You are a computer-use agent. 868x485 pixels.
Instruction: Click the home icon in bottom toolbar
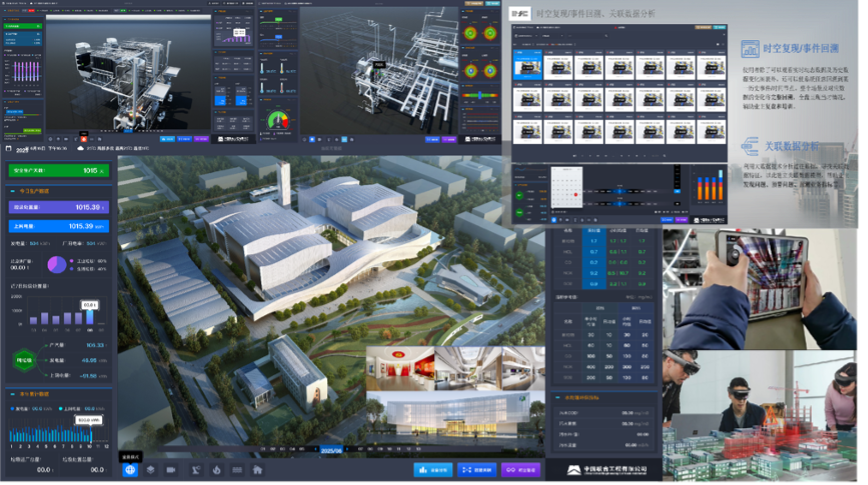click(258, 469)
